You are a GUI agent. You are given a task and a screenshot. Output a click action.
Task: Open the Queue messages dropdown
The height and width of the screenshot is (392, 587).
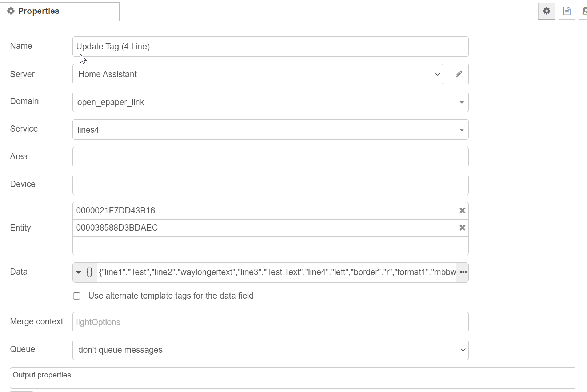pos(270,350)
